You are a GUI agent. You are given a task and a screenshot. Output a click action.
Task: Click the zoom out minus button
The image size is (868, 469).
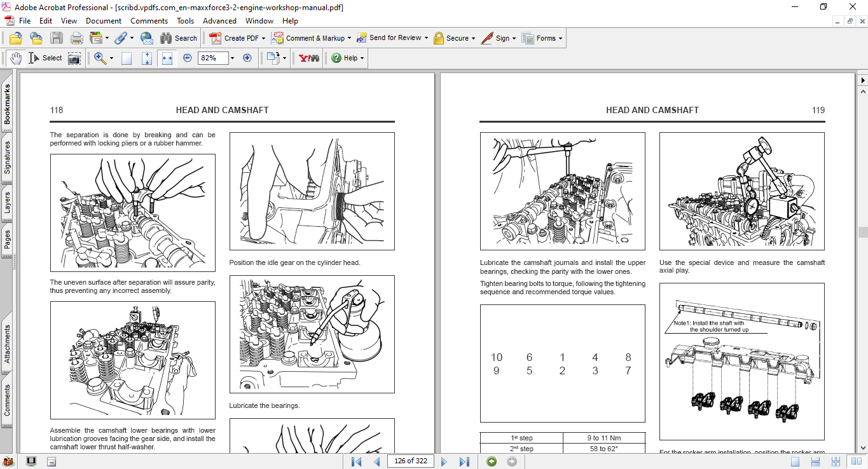coord(188,58)
